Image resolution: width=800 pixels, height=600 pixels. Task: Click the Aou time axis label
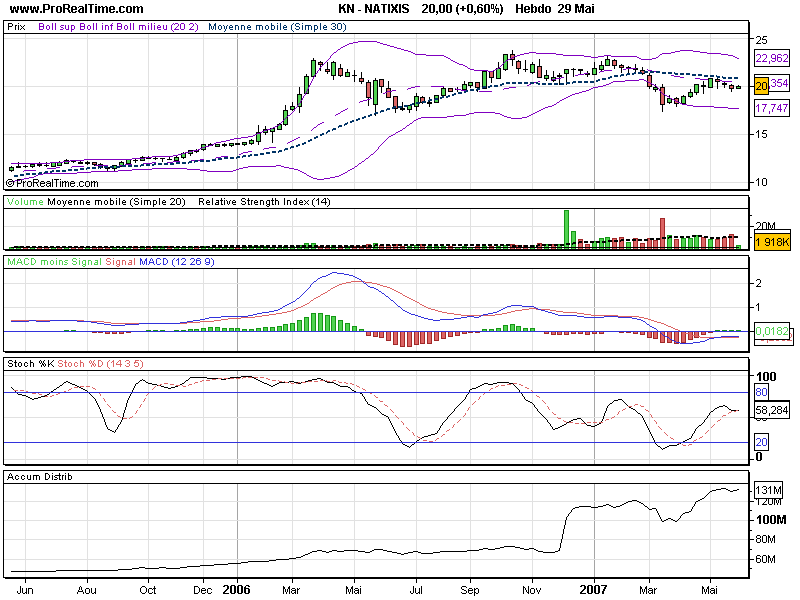(x=87, y=590)
